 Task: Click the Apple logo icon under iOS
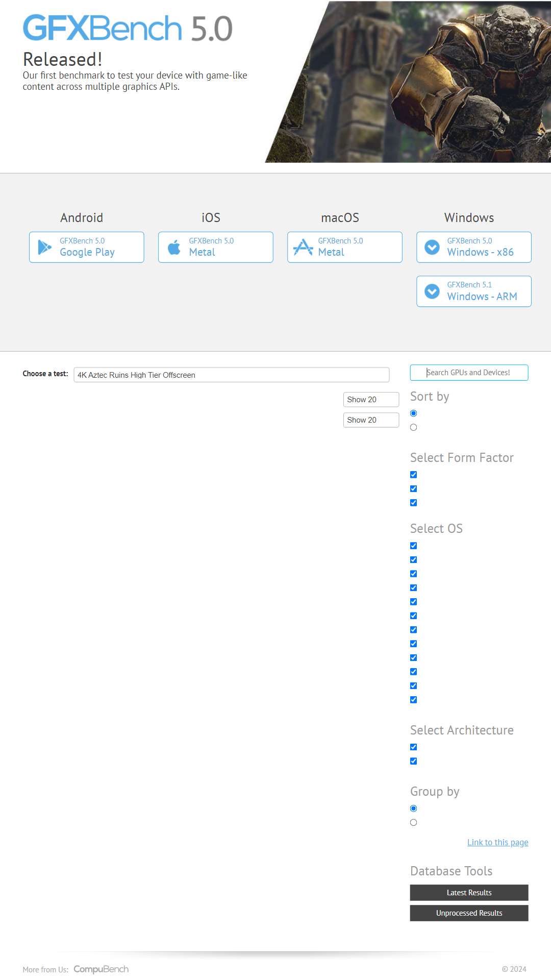coord(174,247)
